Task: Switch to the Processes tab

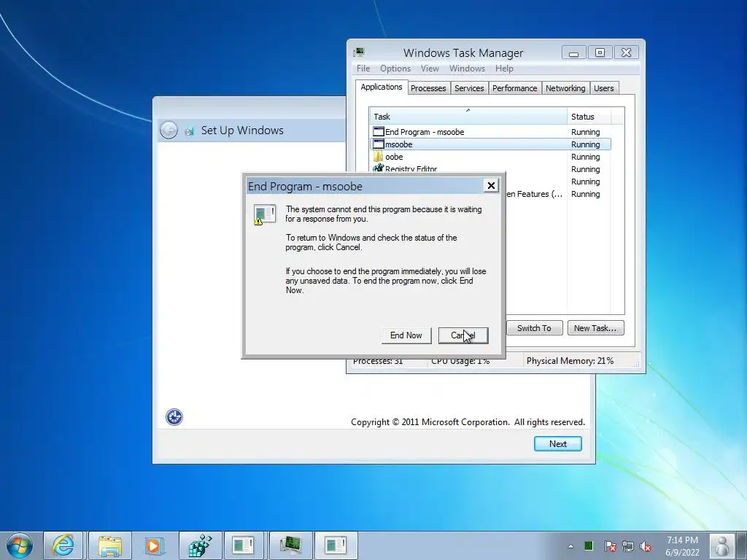Action: click(x=428, y=88)
